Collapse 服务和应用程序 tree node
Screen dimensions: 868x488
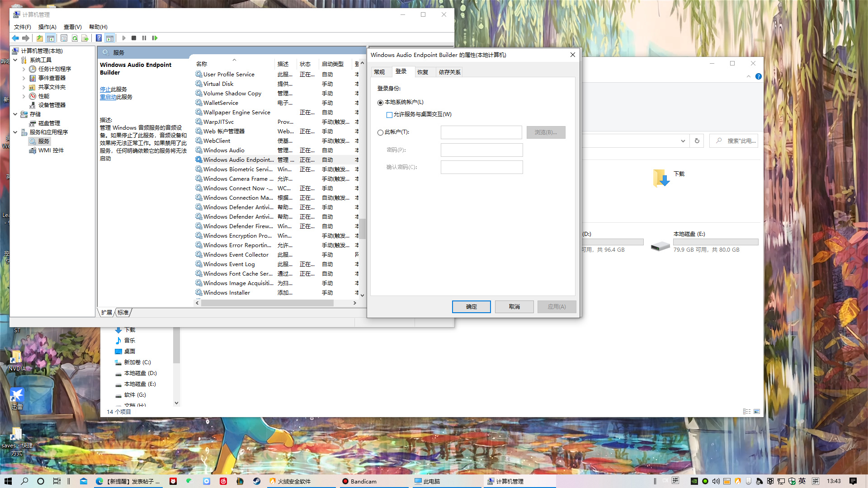tap(15, 132)
